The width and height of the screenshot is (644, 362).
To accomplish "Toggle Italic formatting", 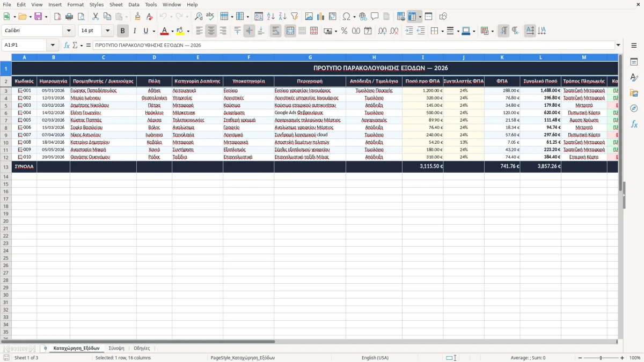I will (x=135, y=31).
